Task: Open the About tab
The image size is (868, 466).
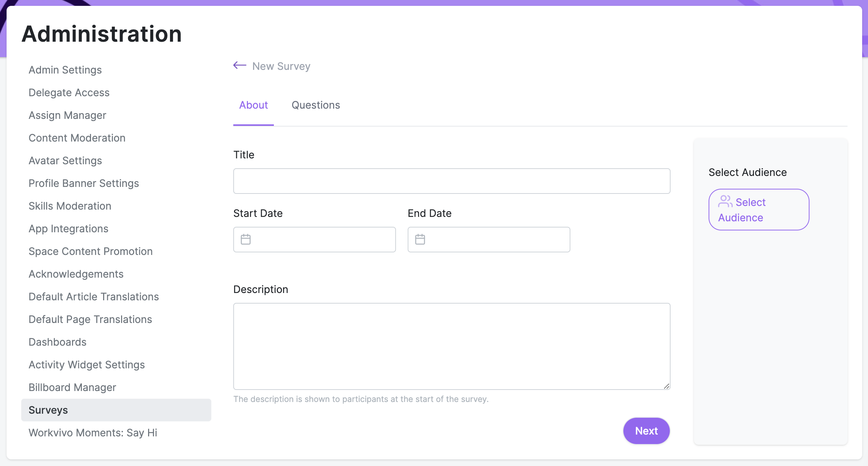Action: click(x=253, y=105)
